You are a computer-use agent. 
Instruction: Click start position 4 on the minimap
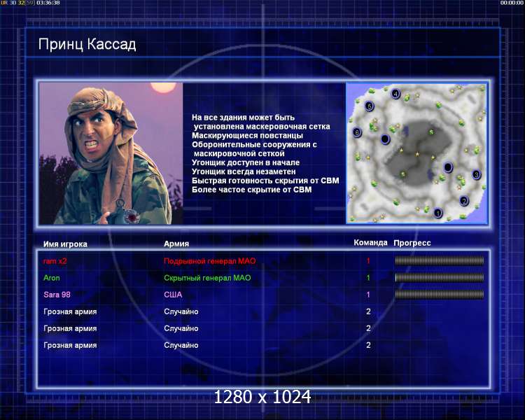pyautogui.click(x=395, y=94)
